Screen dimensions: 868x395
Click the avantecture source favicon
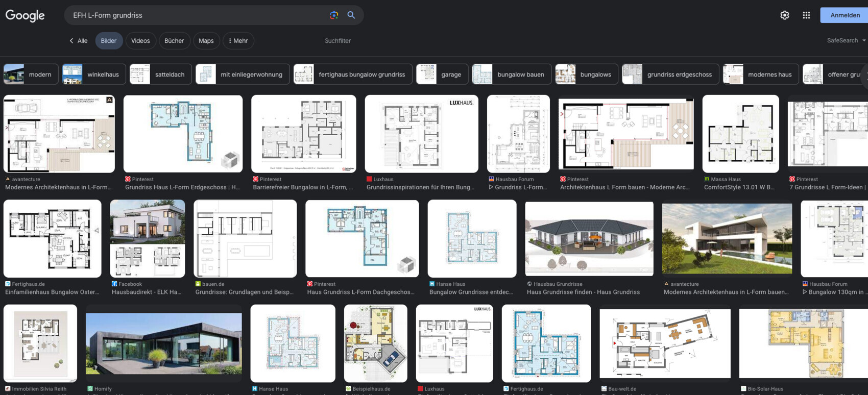8,179
